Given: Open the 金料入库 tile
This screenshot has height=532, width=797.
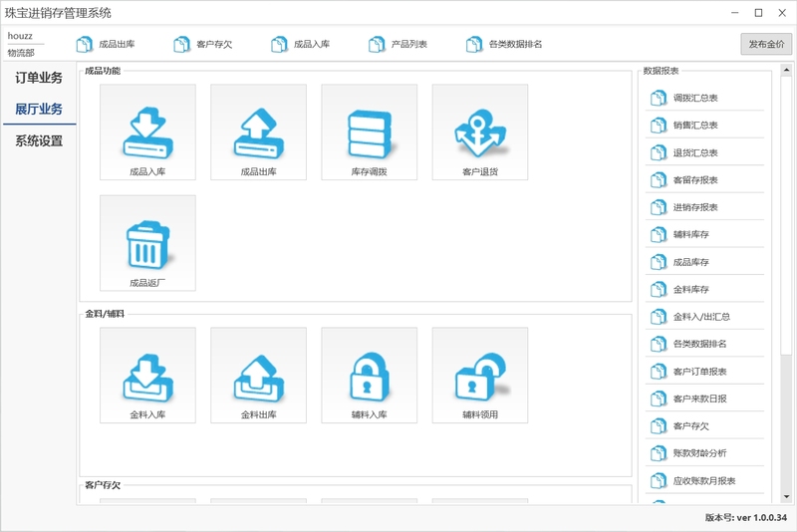Looking at the screenshot, I should coord(147,375).
